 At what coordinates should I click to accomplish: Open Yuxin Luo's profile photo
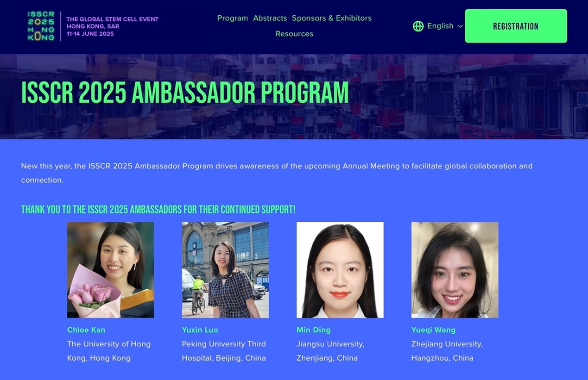(x=225, y=270)
